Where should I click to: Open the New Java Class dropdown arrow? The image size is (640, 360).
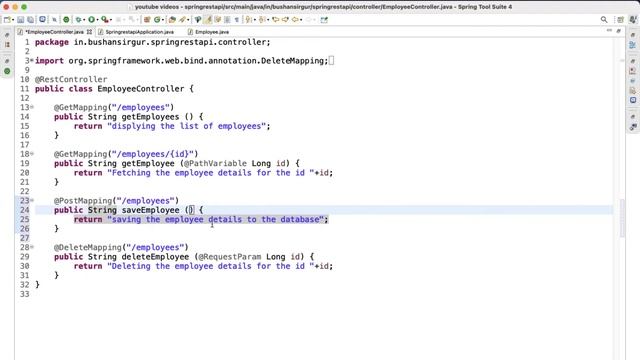(x=163, y=20)
